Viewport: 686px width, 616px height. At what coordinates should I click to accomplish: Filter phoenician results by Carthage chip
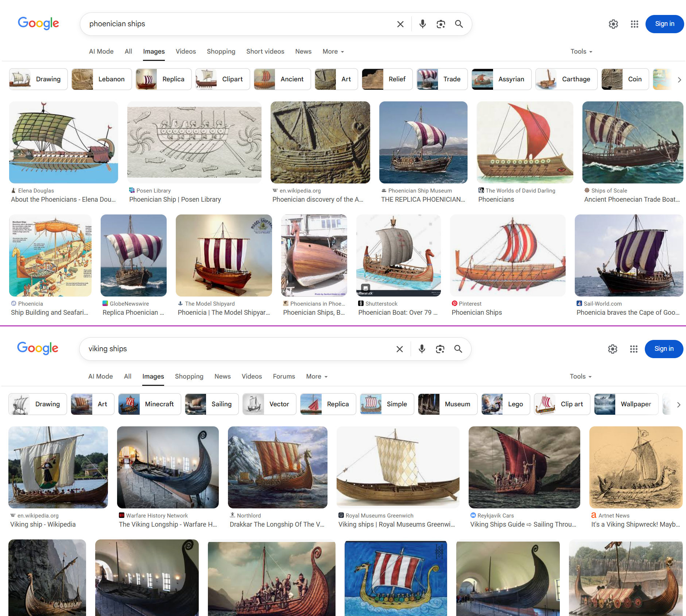pos(566,79)
